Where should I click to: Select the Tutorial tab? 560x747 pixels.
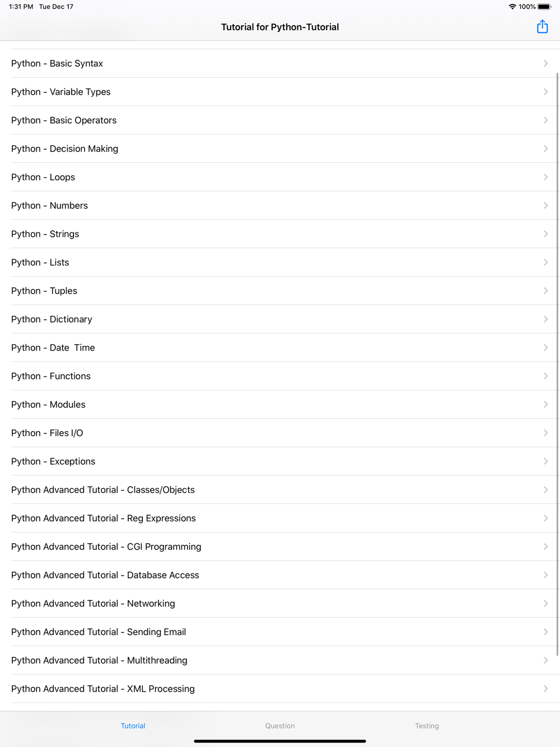tap(133, 726)
